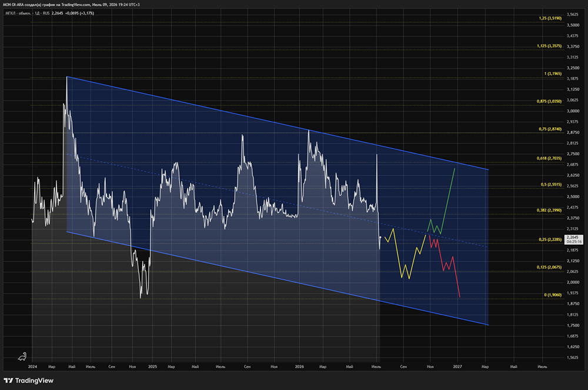This screenshot has width=588, height=390.
Task: Click the 2025 label on time axis
Action: pos(152,366)
